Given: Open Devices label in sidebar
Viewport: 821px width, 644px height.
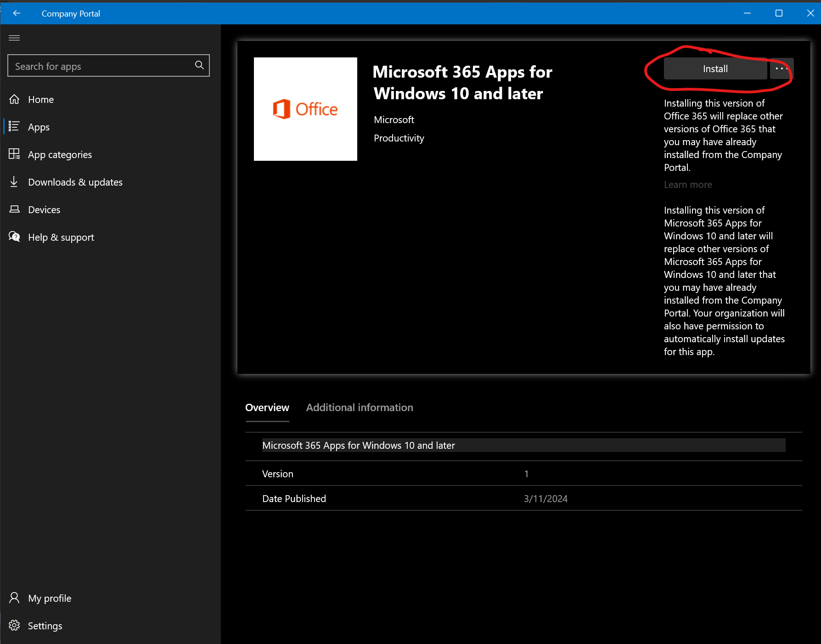Looking at the screenshot, I should (44, 210).
